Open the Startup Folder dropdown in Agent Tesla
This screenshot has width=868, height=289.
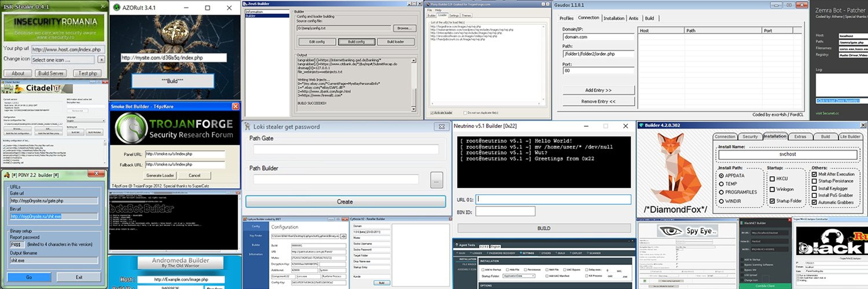tap(519, 276)
